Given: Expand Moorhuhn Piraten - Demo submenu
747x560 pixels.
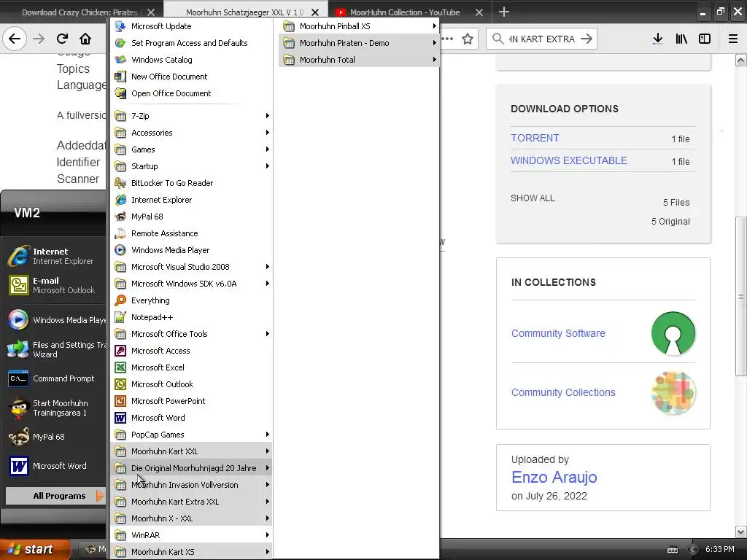Looking at the screenshot, I should tap(359, 43).
